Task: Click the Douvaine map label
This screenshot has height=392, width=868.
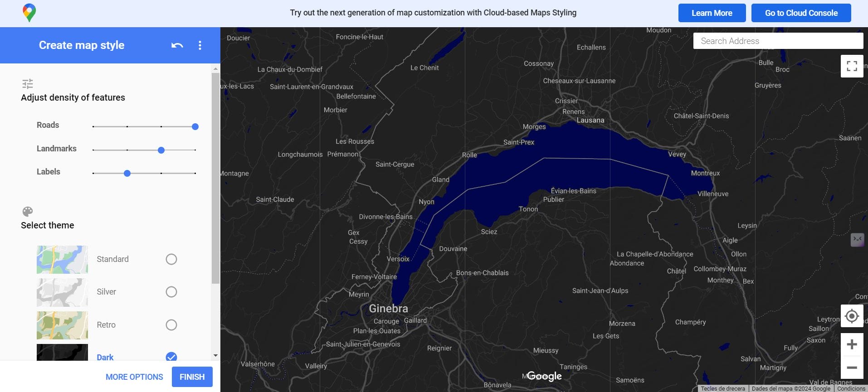Action: [453, 249]
